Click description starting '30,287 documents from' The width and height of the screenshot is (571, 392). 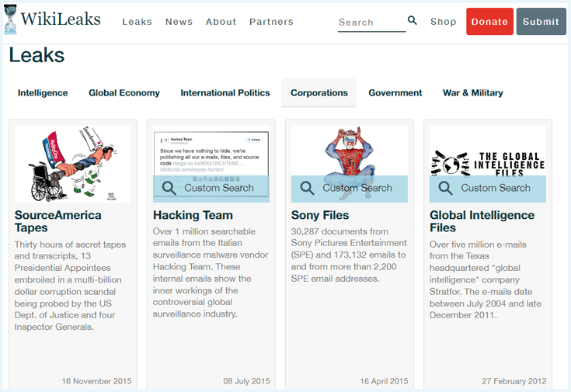point(349,255)
